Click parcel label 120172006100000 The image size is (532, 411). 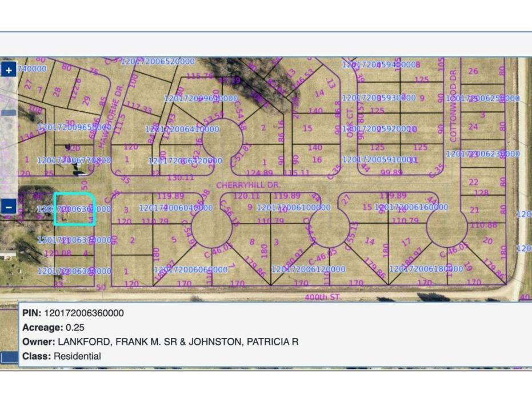294,207
